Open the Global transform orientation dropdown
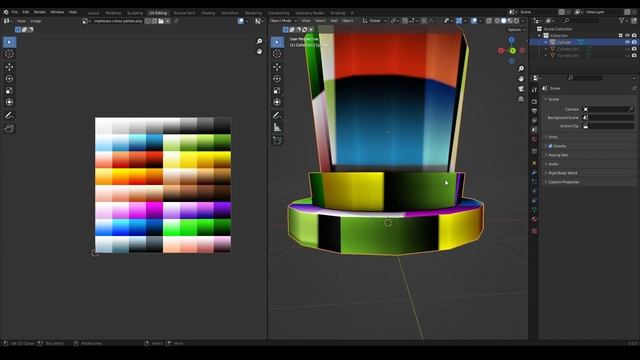This screenshot has height=360, width=640. point(375,20)
